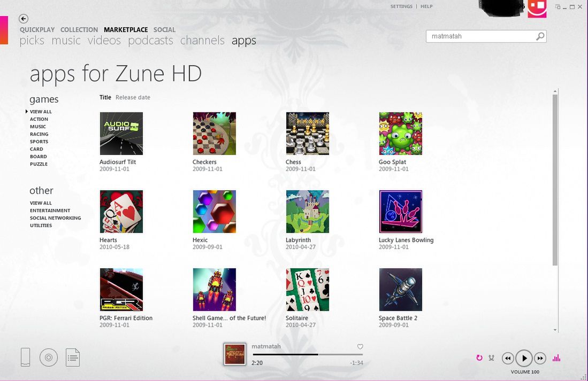Open the podcasts section
Screen dimensions: 588x381
tap(150, 41)
